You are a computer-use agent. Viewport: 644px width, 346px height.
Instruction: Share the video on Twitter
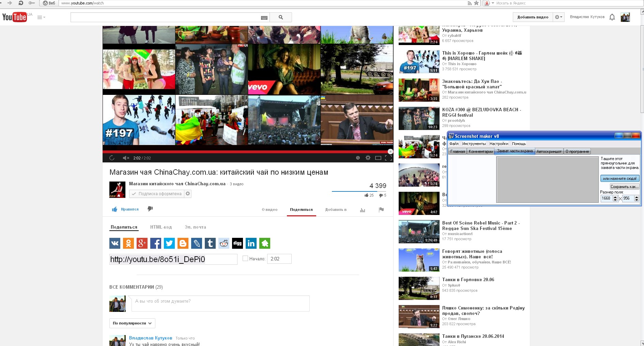point(169,243)
